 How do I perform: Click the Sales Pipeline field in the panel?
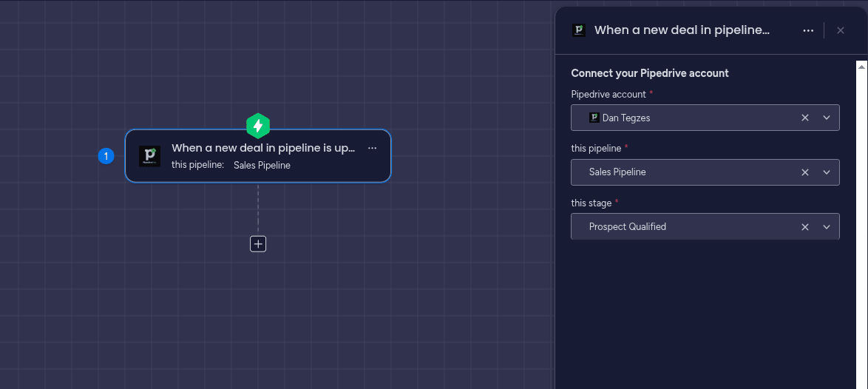(x=705, y=172)
